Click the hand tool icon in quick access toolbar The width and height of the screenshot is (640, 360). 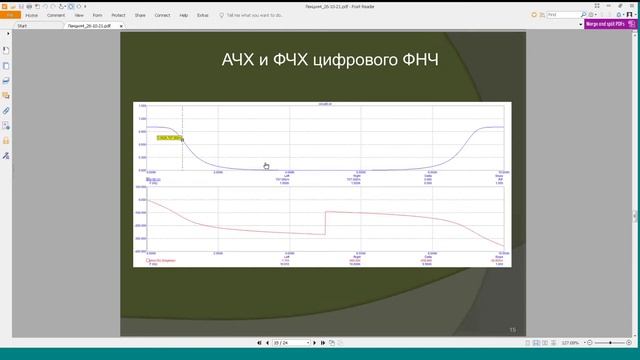pyautogui.click(x=62, y=7)
